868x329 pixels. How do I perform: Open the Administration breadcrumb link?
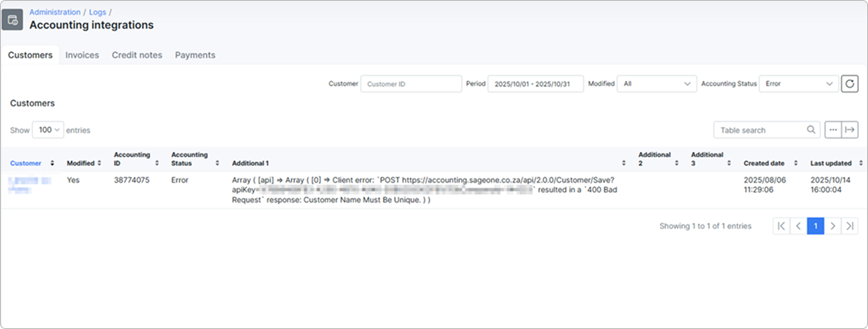[x=55, y=12]
